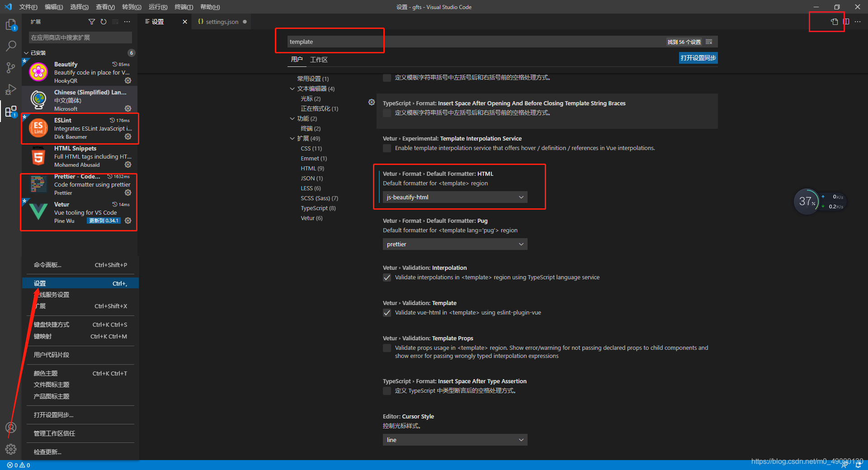Open the Search view in activity bar
Screen dimensions: 868x470
11,46
